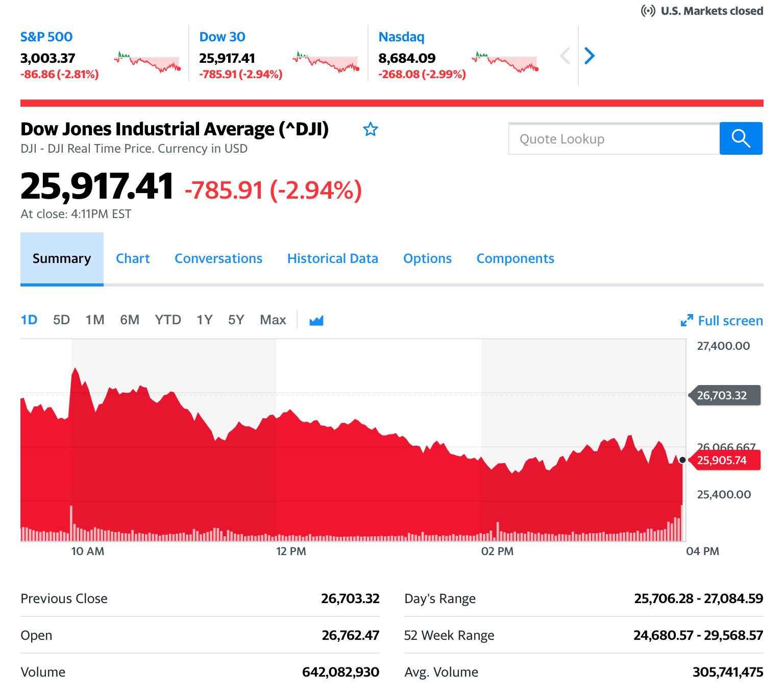The height and width of the screenshot is (695, 784).
Task: Switch chart range to 5D
Action: (61, 320)
